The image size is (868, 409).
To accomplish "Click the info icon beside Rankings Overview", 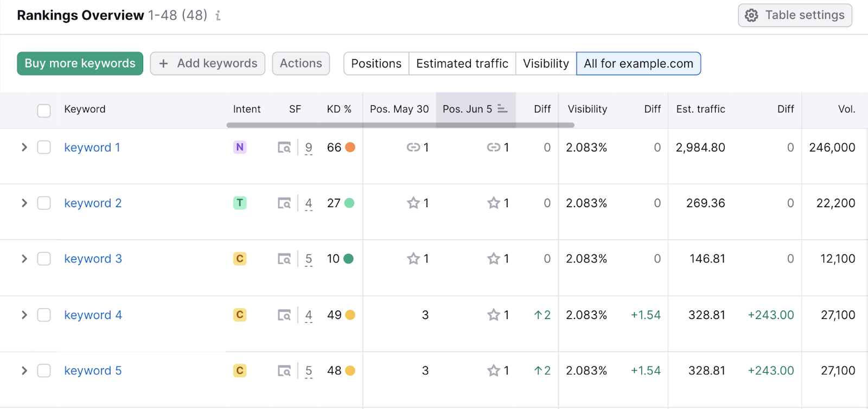I will point(218,16).
